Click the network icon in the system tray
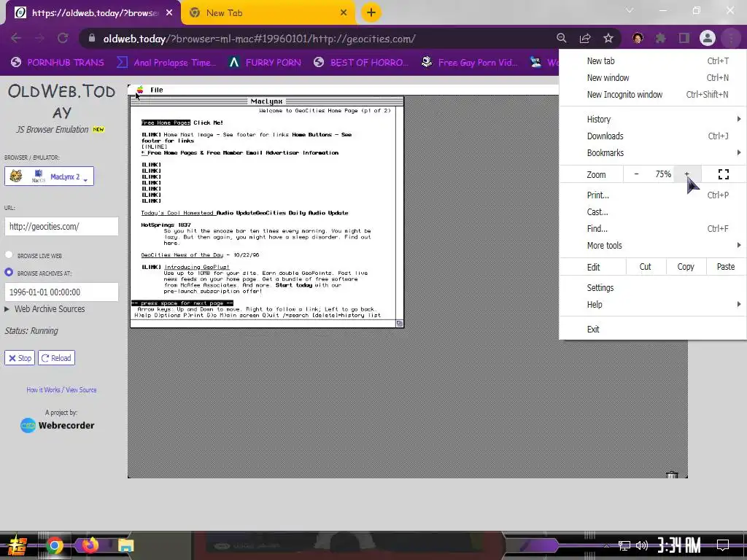Screen dimensions: 747x560 pyautogui.click(x=624, y=545)
